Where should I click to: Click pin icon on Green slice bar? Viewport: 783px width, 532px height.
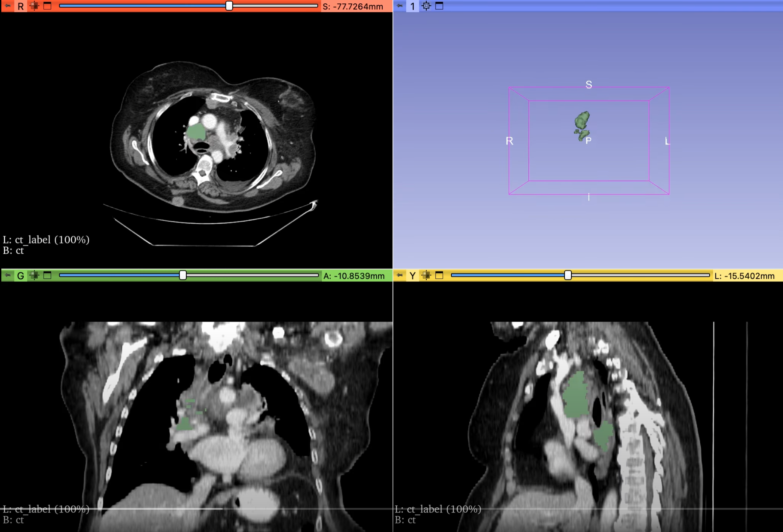tap(8, 275)
